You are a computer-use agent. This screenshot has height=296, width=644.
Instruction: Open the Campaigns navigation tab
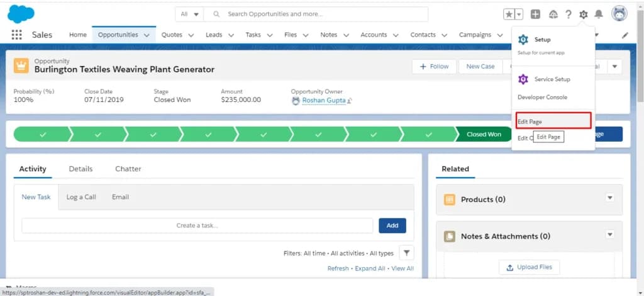475,35
